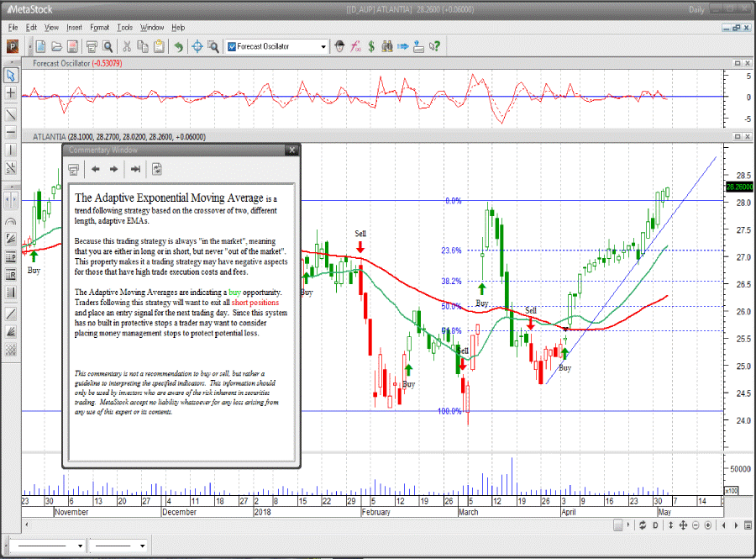Open the File menu
This screenshot has height=559, width=756.
click(x=13, y=28)
